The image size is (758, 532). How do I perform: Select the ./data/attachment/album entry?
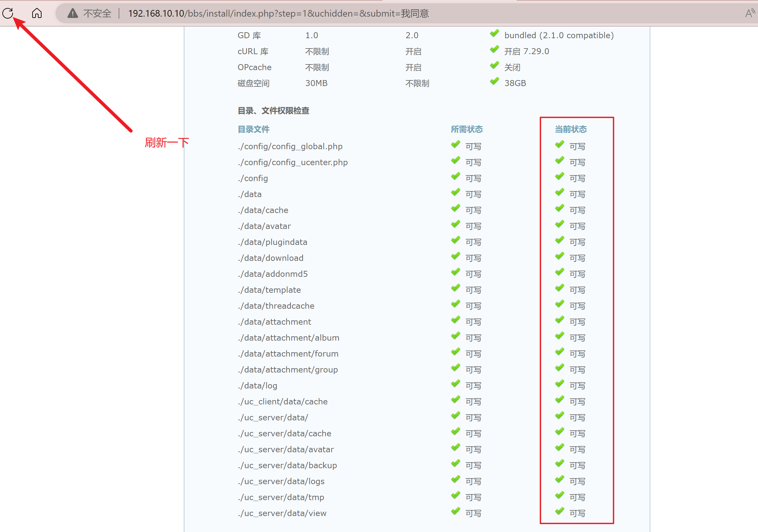pos(288,338)
